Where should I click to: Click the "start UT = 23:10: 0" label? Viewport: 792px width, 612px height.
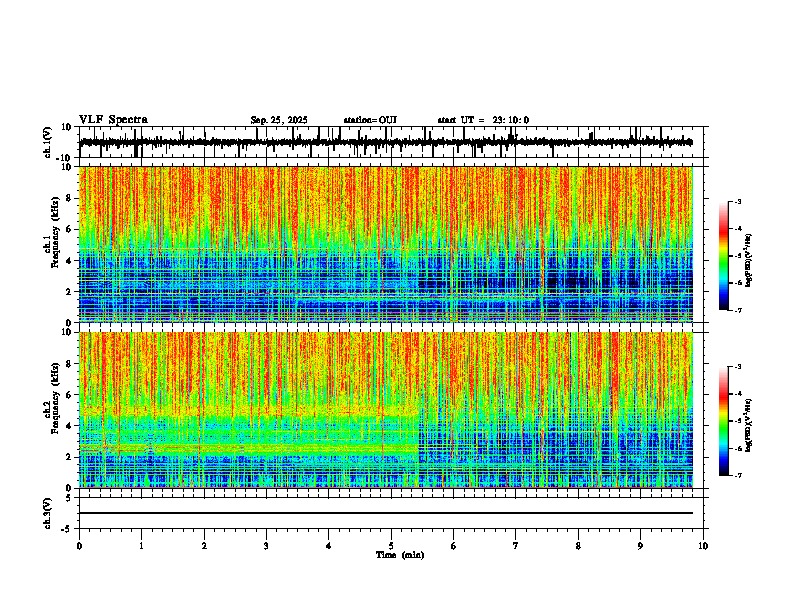[x=483, y=120]
